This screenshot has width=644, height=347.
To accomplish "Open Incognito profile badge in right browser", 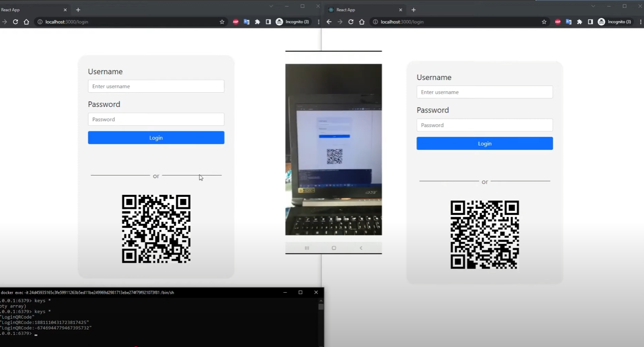I will click(615, 22).
